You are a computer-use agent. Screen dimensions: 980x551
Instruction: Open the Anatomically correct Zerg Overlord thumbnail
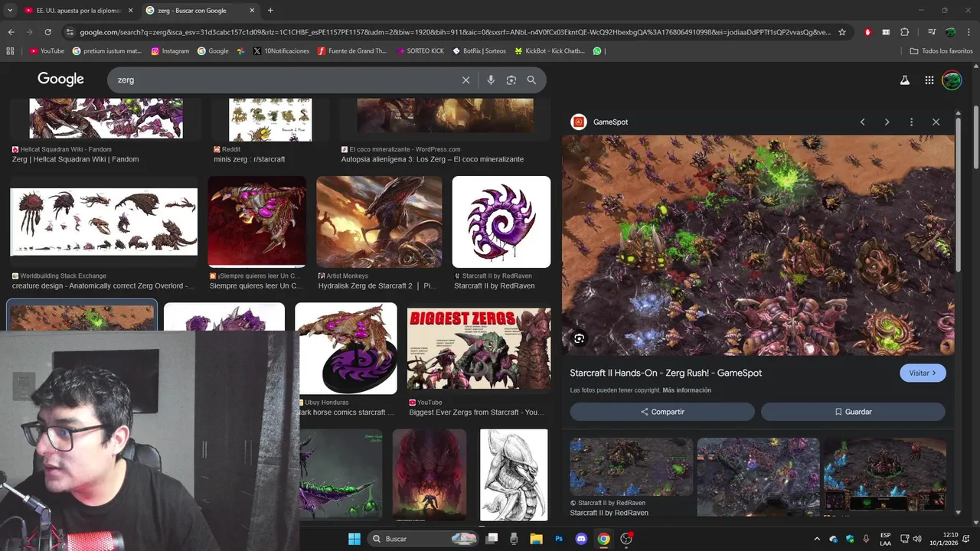pos(103,222)
